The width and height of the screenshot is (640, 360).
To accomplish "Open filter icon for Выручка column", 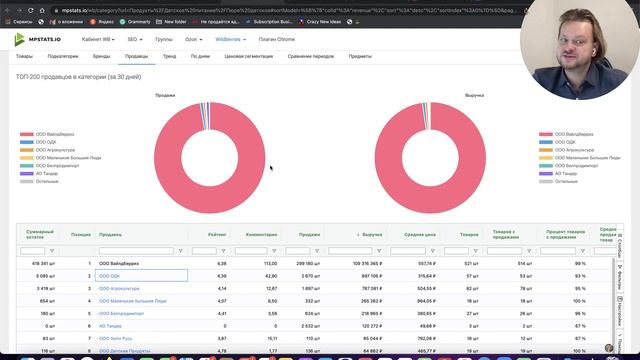I will coord(379,251).
